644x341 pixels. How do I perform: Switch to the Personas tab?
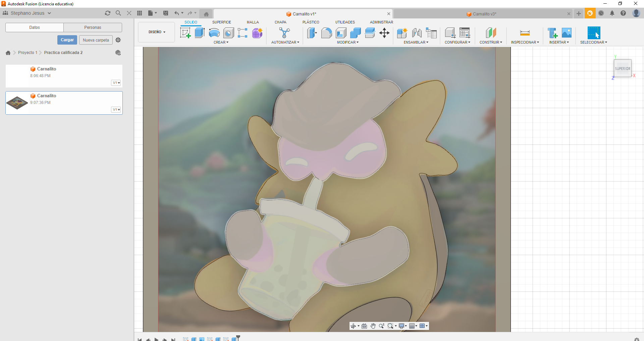(93, 27)
